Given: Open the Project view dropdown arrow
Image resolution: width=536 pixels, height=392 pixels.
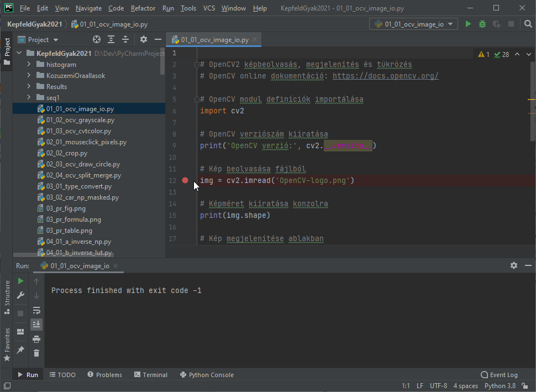Looking at the screenshot, I should pos(56,40).
